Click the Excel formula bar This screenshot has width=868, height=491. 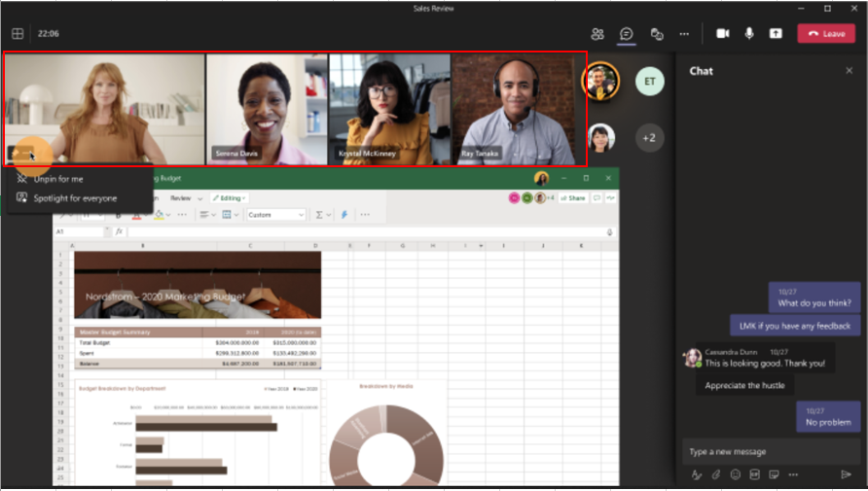(366, 231)
